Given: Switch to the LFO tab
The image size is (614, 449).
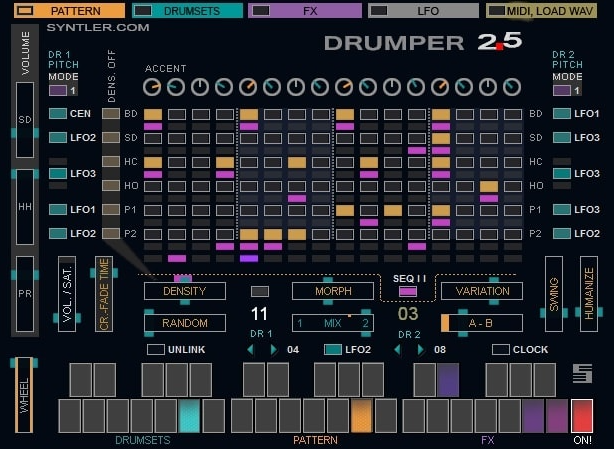Looking at the screenshot, I should [x=423, y=11].
